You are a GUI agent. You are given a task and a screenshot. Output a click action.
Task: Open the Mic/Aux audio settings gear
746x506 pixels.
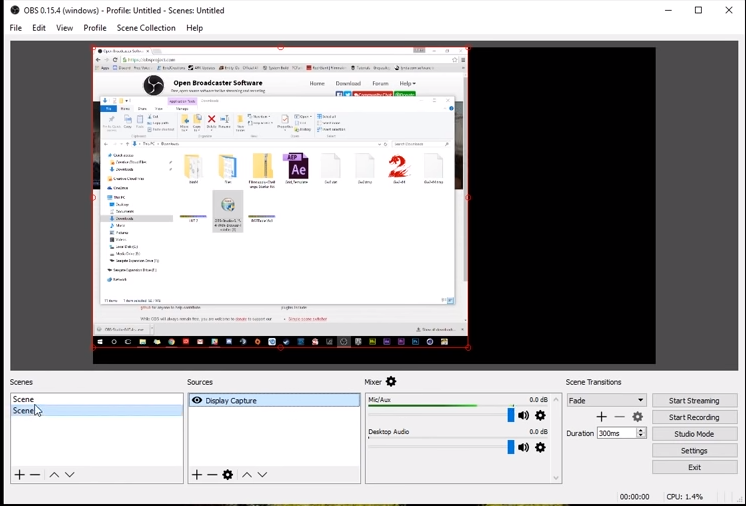540,415
